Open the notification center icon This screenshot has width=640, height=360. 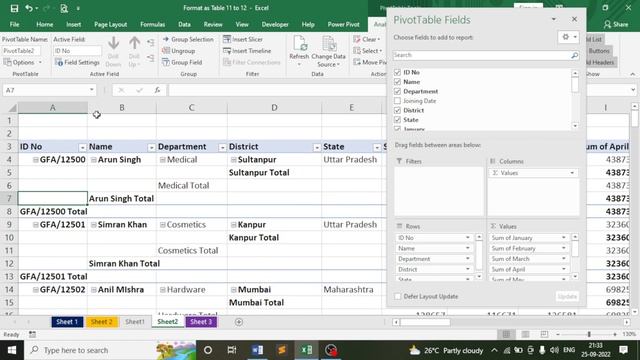tap(623, 350)
